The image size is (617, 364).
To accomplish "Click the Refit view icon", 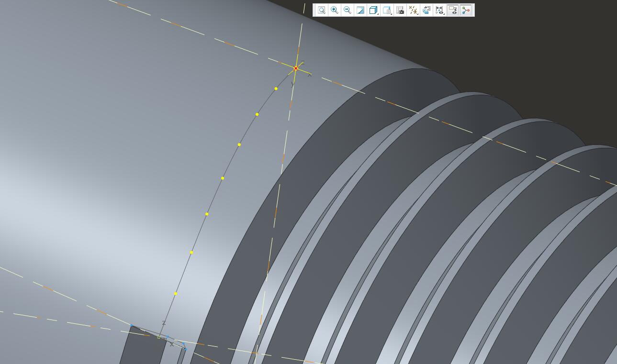I will (322, 10).
